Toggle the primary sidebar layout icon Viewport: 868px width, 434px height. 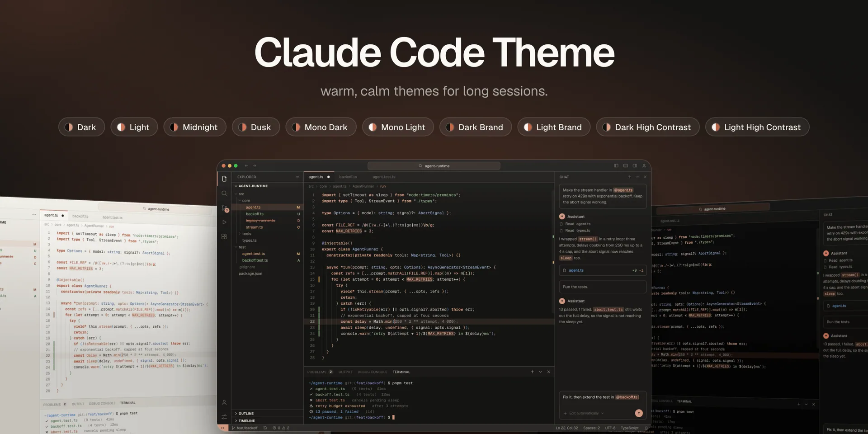(616, 166)
